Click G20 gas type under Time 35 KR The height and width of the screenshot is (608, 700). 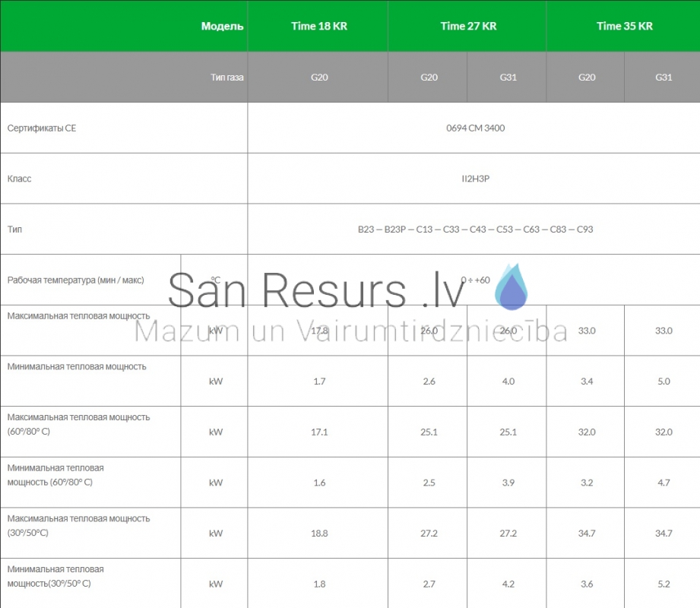587,78
